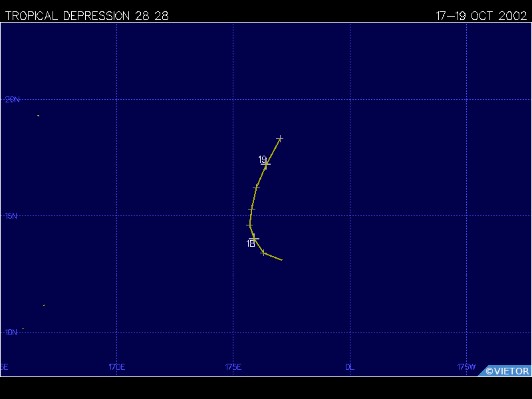Click the 175E longitude label
Viewport: 532px width, 399px height.
[x=233, y=367]
